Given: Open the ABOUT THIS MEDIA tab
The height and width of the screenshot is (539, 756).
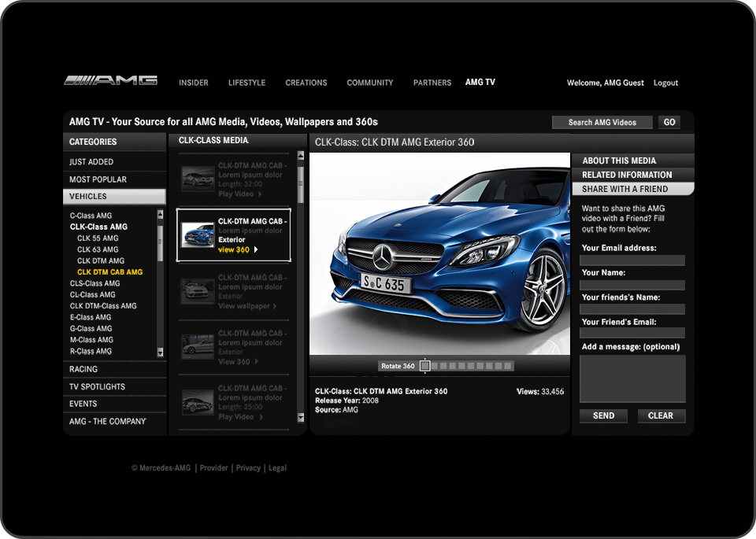Looking at the screenshot, I should (x=632, y=161).
